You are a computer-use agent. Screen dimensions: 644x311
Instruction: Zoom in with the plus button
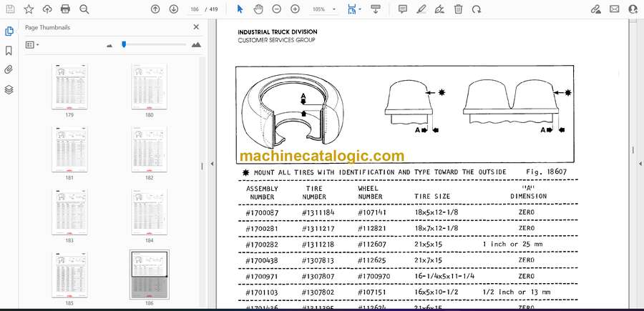295,9
